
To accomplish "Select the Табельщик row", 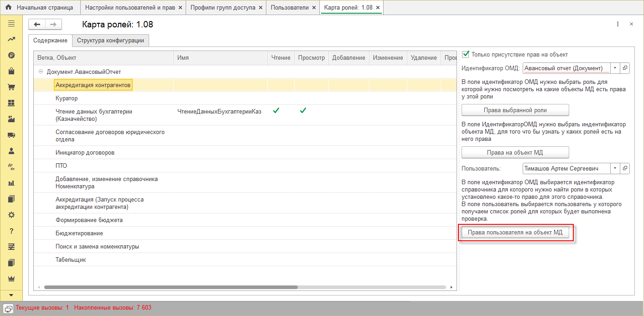I will point(245,259).
